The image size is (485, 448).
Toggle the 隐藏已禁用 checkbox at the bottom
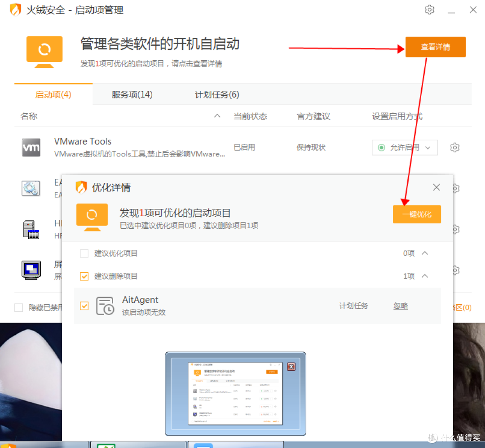point(18,307)
